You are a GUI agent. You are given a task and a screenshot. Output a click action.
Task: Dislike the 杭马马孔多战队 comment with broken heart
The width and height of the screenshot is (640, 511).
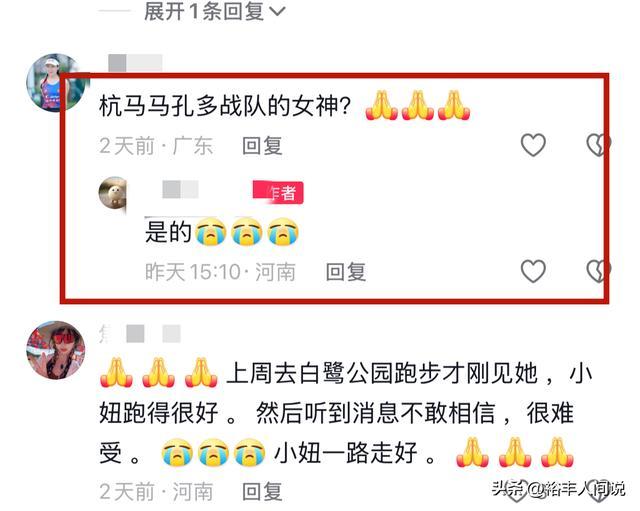click(x=598, y=144)
